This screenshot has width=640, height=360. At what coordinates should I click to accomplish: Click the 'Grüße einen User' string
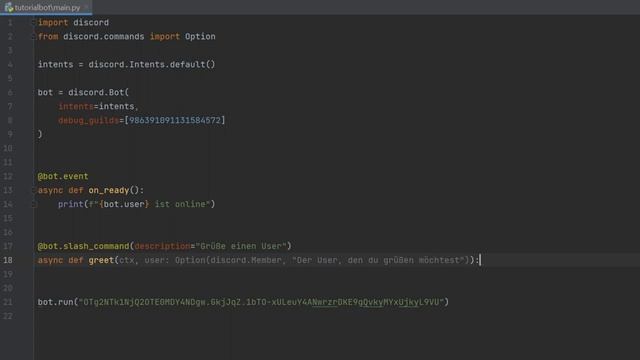(x=241, y=247)
